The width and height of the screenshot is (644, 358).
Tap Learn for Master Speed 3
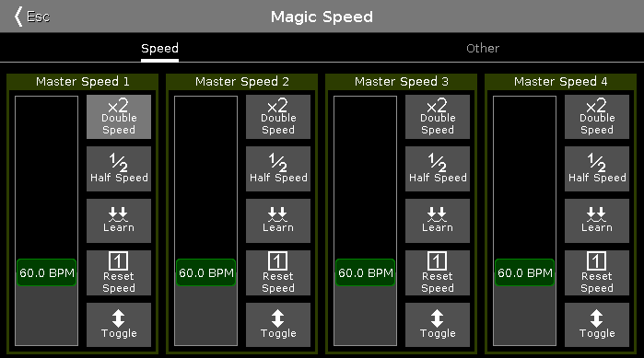pyautogui.click(x=438, y=221)
